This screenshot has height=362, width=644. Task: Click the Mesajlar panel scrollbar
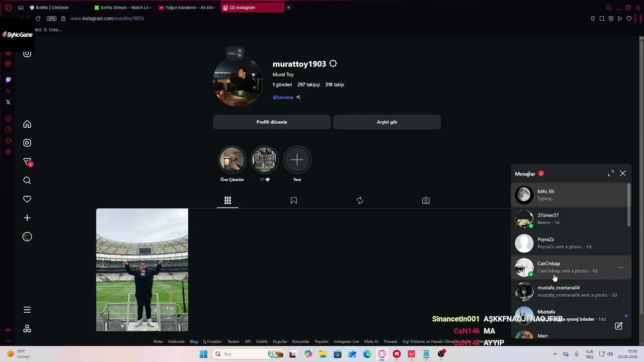click(629, 205)
